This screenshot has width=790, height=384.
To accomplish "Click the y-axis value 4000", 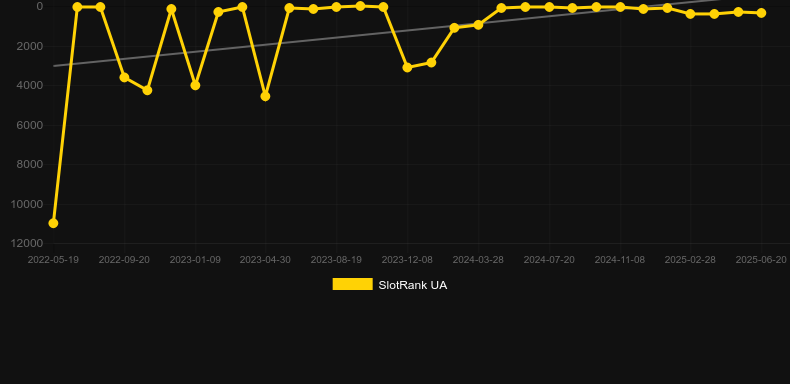I will (x=30, y=86).
